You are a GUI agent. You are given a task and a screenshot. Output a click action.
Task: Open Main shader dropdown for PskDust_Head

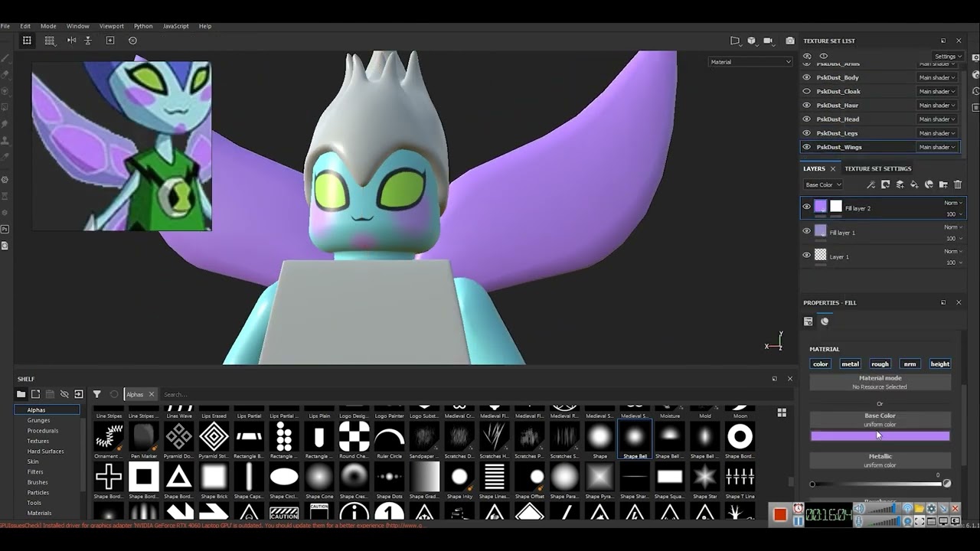point(937,119)
